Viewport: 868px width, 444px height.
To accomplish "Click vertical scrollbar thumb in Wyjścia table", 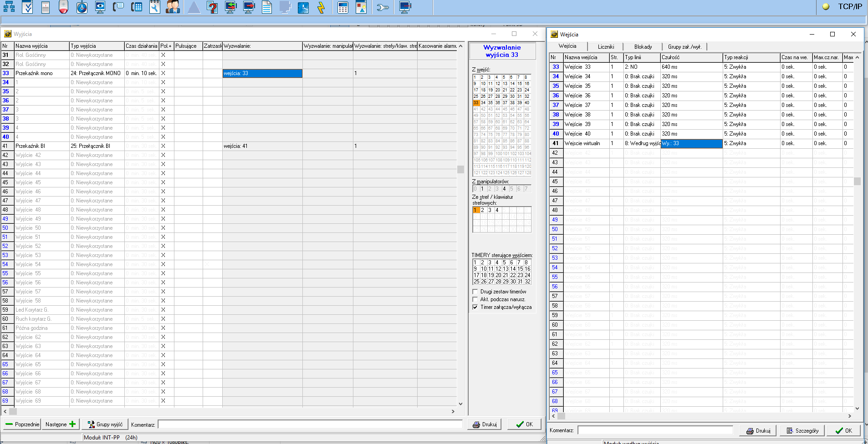I will [x=460, y=169].
